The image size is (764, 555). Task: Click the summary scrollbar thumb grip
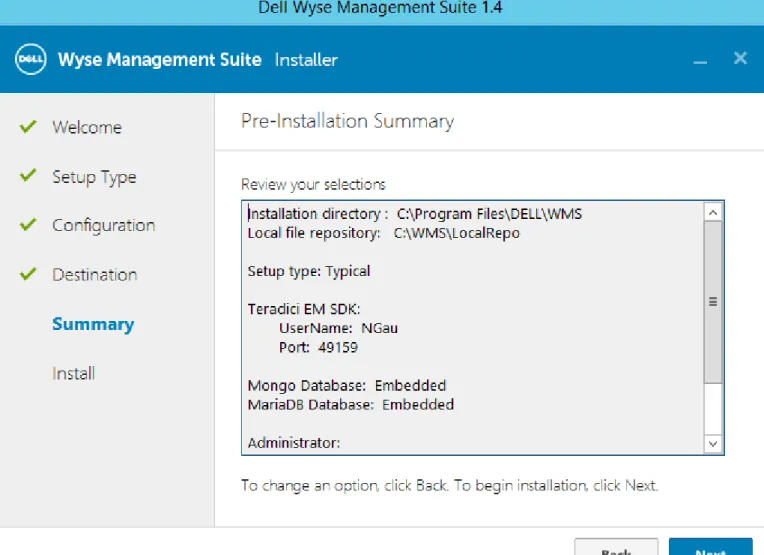coord(713,302)
